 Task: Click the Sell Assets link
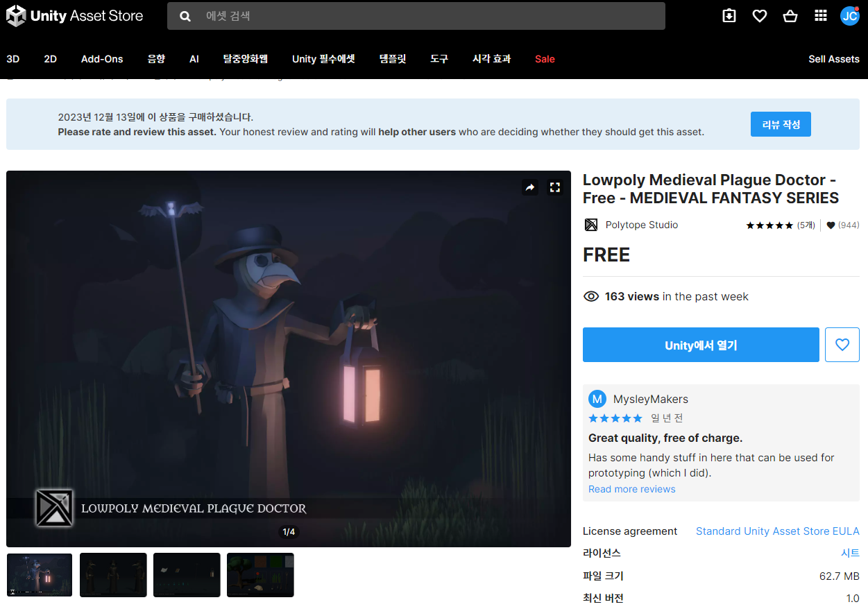coord(834,59)
